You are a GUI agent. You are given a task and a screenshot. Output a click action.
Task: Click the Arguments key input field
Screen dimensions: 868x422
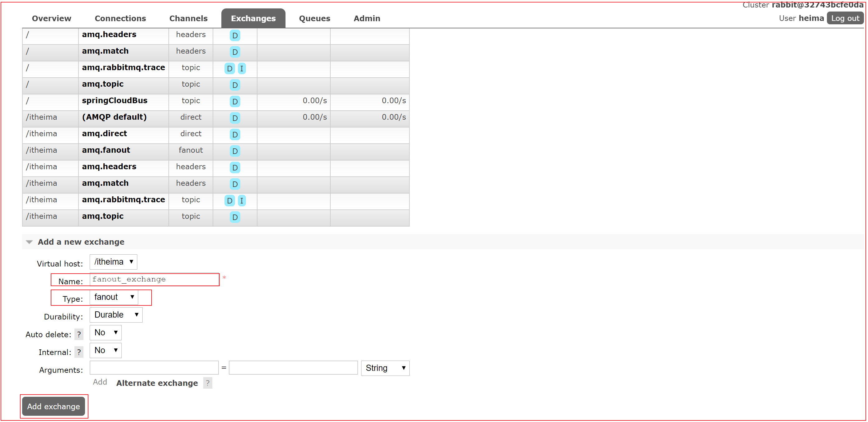[x=154, y=368]
